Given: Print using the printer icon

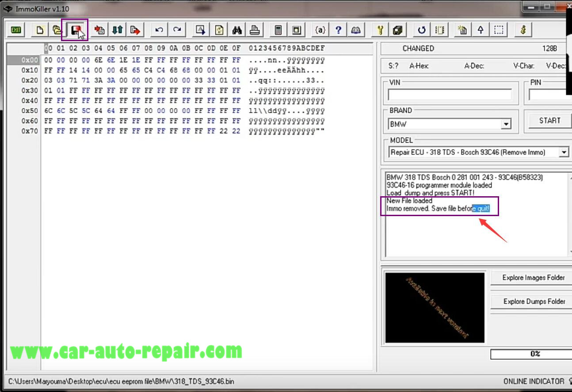Looking at the screenshot, I should [254, 30].
